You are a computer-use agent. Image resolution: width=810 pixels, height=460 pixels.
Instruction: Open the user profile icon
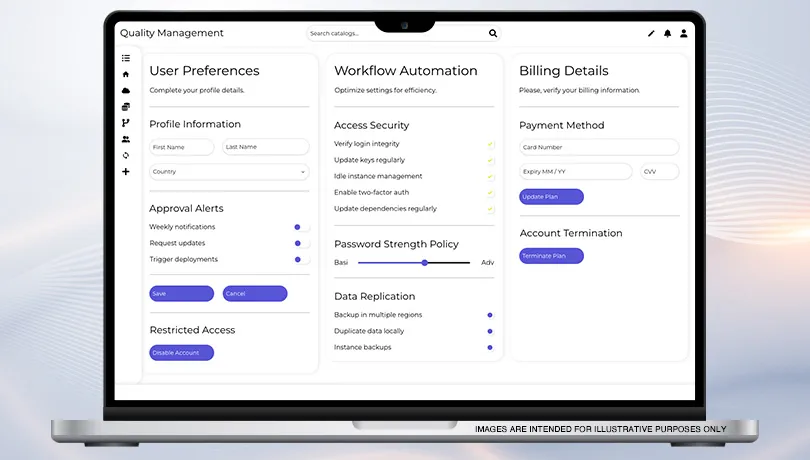tap(684, 33)
